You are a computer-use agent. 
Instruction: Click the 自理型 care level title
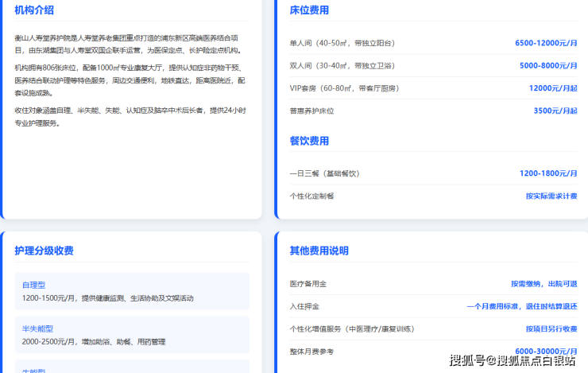(x=33, y=286)
